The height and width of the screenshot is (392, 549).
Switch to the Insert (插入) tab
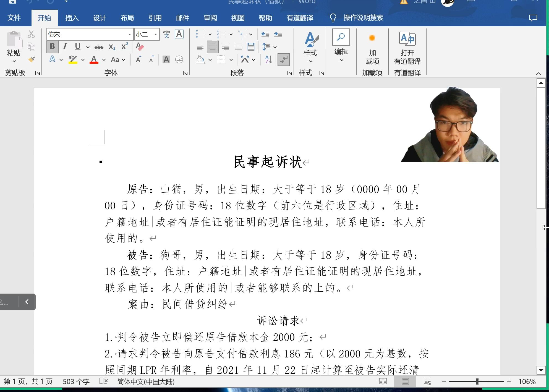pos(72,18)
